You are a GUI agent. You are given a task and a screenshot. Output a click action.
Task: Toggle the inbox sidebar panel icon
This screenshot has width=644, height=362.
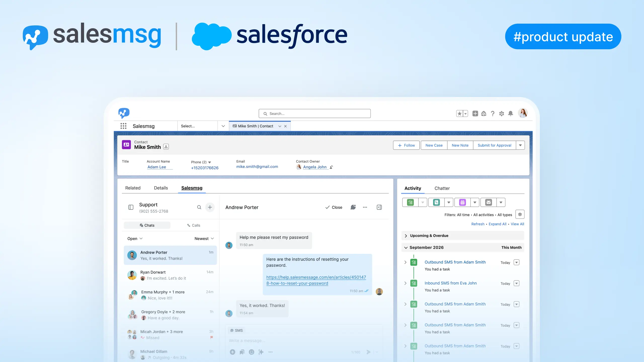point(131,207)
